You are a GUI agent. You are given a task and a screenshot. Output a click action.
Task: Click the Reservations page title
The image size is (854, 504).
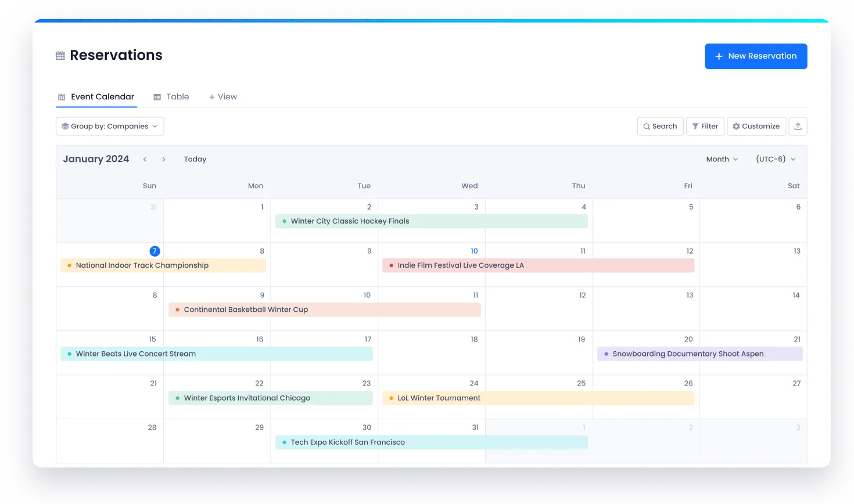[116, 55]
